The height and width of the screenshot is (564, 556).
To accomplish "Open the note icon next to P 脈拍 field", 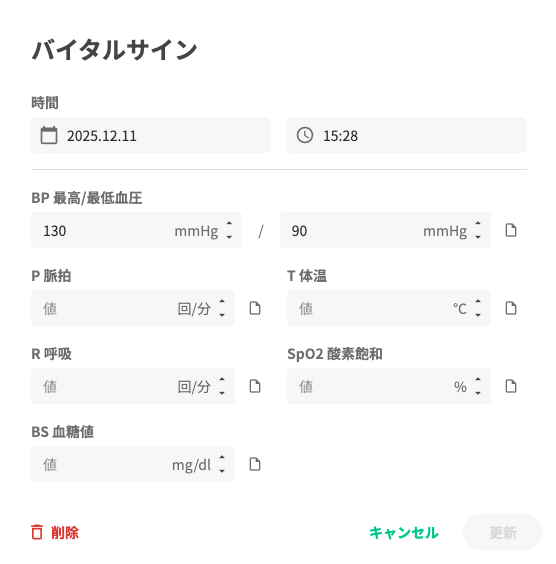I will [x=255, y=308].
